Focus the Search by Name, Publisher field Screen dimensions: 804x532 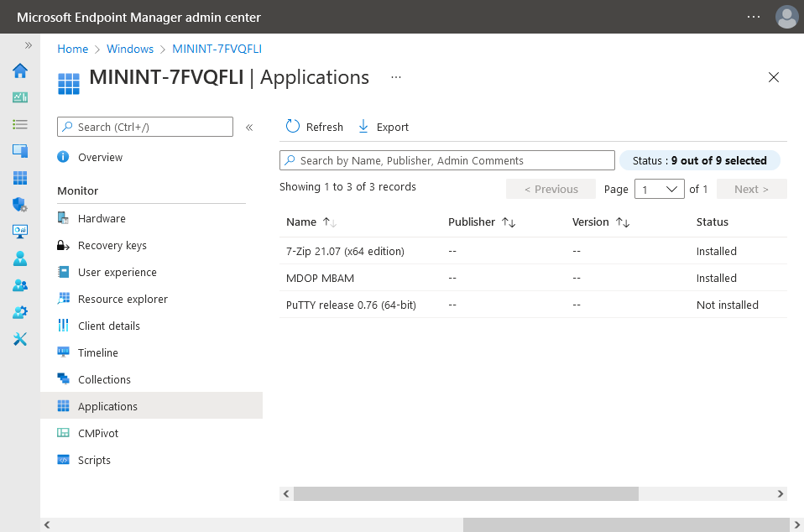tap(447, 160)
